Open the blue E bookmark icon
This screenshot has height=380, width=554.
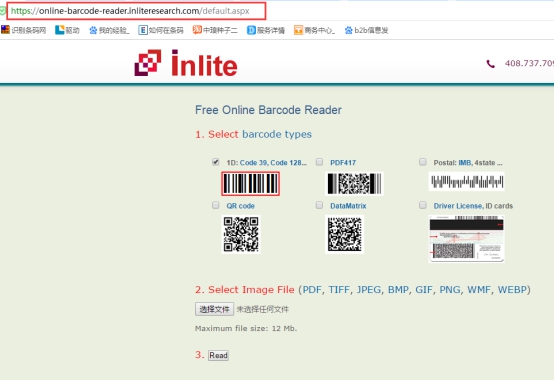(143, 30)
